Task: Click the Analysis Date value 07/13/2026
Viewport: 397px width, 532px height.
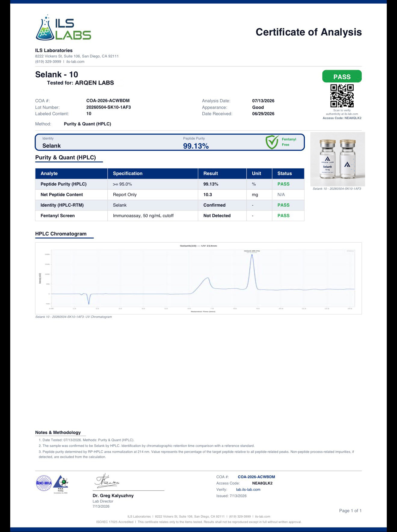Action: click(x=263, y=101)
